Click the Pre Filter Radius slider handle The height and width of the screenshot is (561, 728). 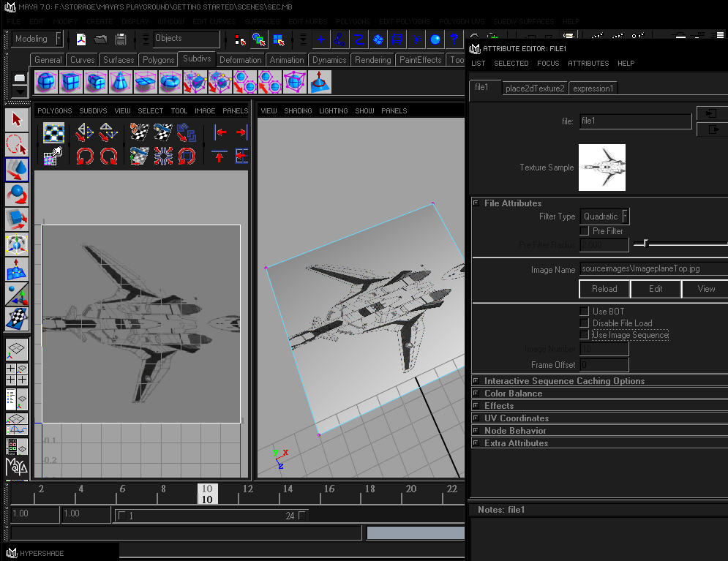(645, 243)
